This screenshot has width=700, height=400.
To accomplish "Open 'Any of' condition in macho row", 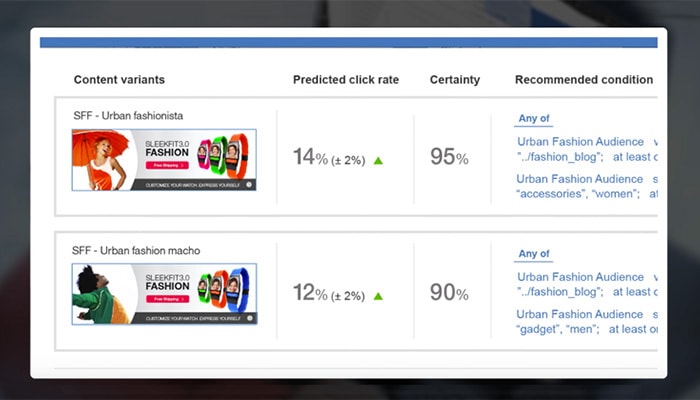I will [x=534, y=254].
